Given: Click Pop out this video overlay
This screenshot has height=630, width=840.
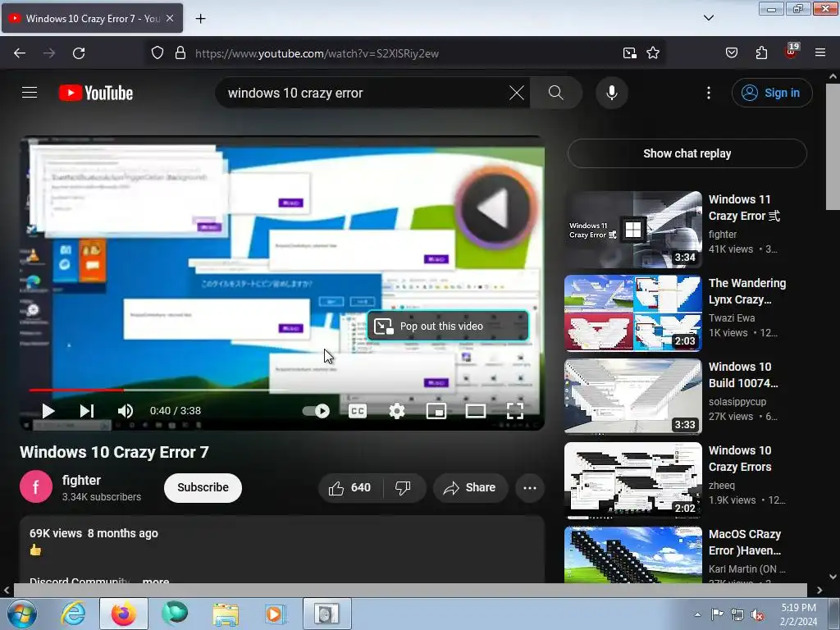Looking at the screenshot, I should pyautogui.click(x=448, y=326).
